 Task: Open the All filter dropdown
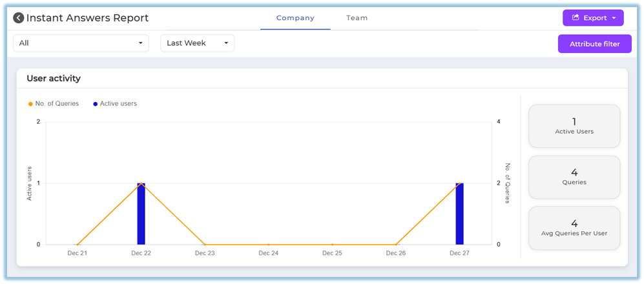click(x=81, y=43)
